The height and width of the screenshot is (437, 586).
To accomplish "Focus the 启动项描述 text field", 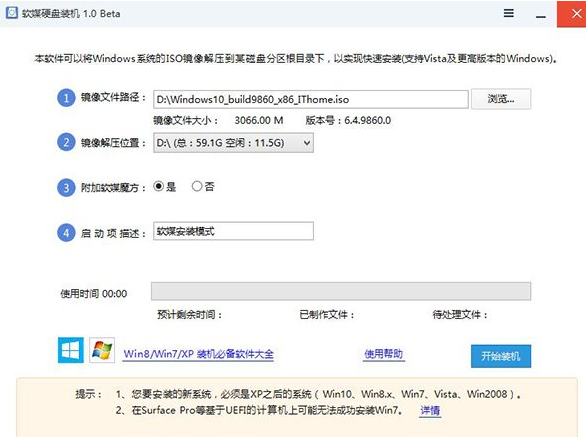I will pos(233,231).
